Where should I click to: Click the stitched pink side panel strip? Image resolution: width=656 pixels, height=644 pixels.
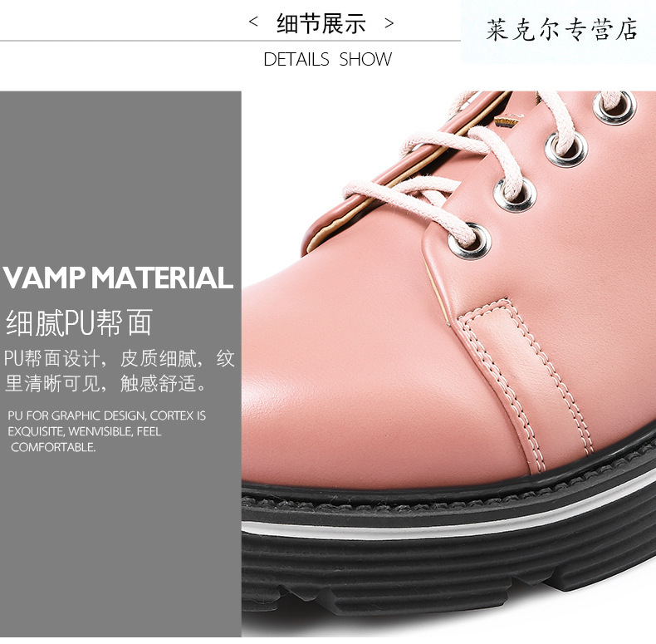click(524, 384)
